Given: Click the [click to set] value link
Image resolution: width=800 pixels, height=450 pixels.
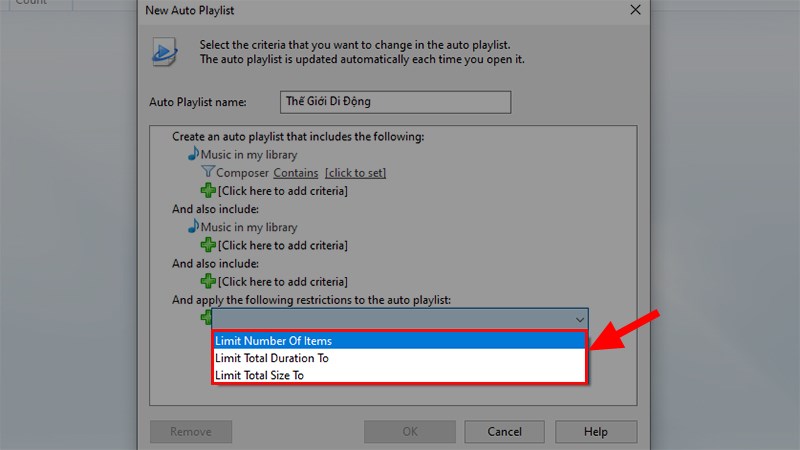Looking at the screenshot, I should (x=355, y=173).
